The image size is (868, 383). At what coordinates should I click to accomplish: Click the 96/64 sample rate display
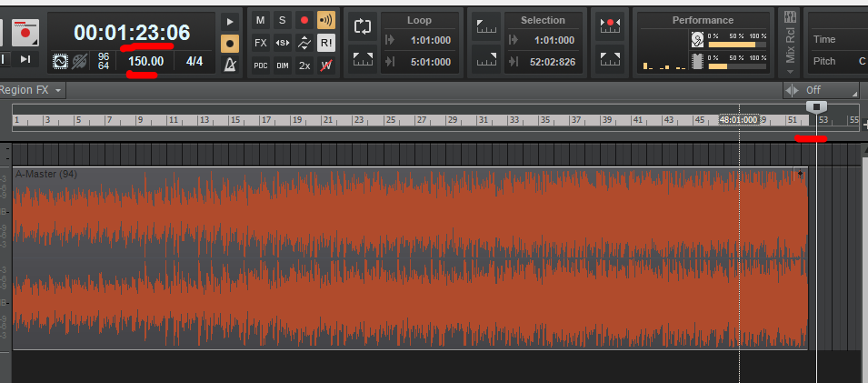[104, 61]
